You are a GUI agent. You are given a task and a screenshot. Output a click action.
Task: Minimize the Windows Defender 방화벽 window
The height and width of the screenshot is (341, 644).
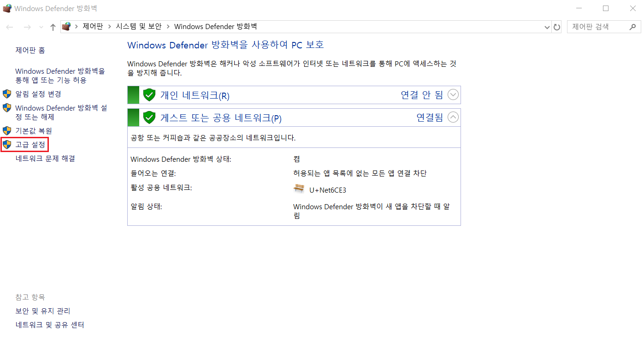point(579,8)
